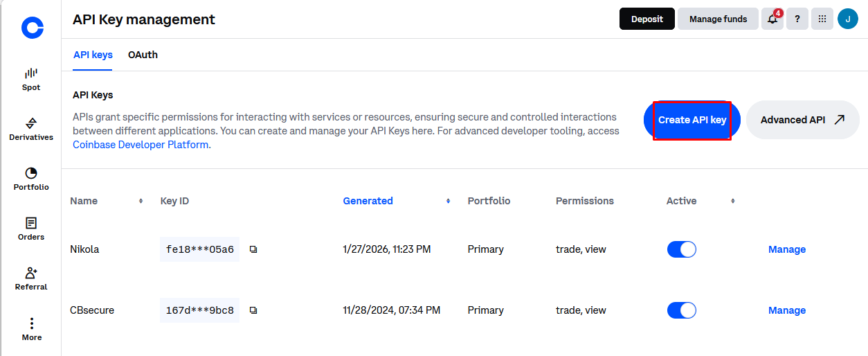The width and height of the screenshot is (868, 356).
Task: Click the Create API key button
Action: click(x=692, y=120)
